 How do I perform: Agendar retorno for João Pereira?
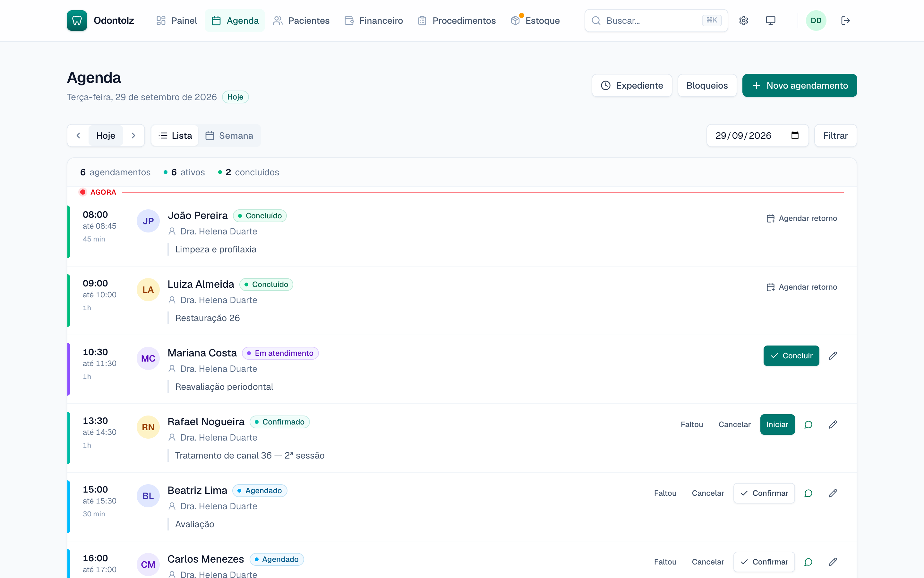click(x=802, y=218)
